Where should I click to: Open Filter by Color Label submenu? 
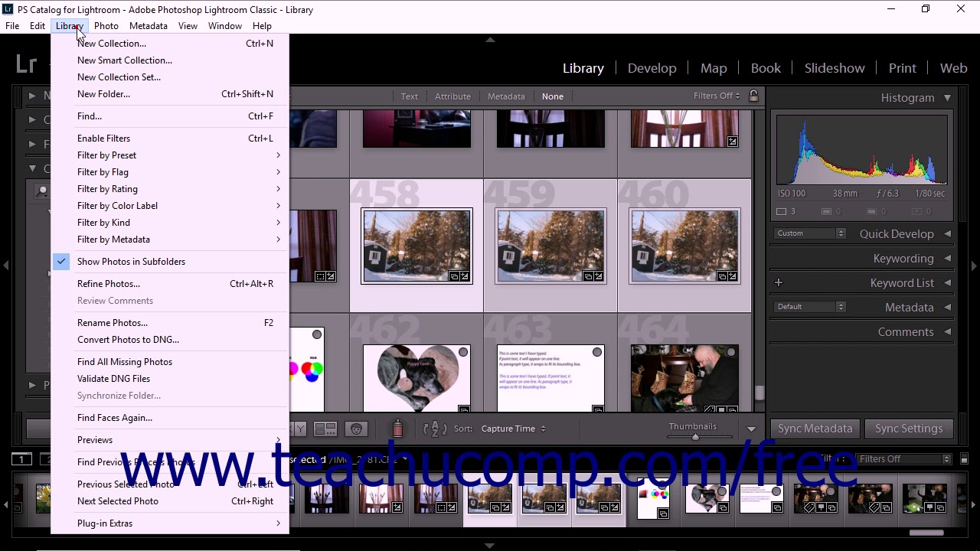coord(171,206)
